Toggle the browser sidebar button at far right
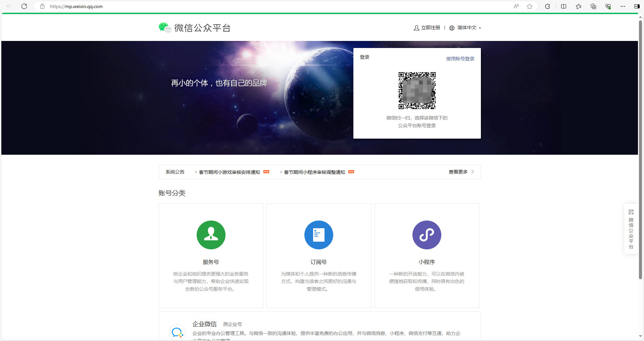The width and height of the screenshot is (644, 341). [x=637, y=6]
